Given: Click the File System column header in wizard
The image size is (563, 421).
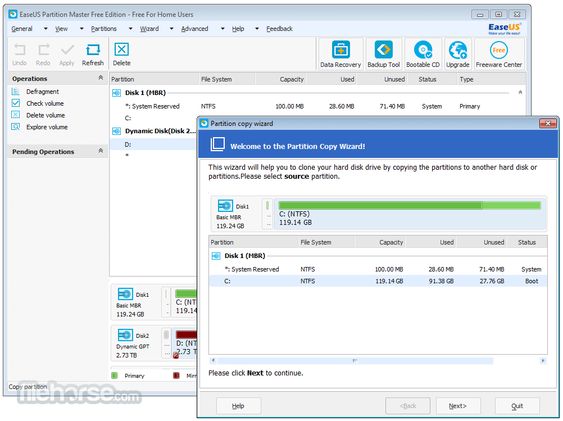Looking at the screenshot, I should tap(326, 242).
